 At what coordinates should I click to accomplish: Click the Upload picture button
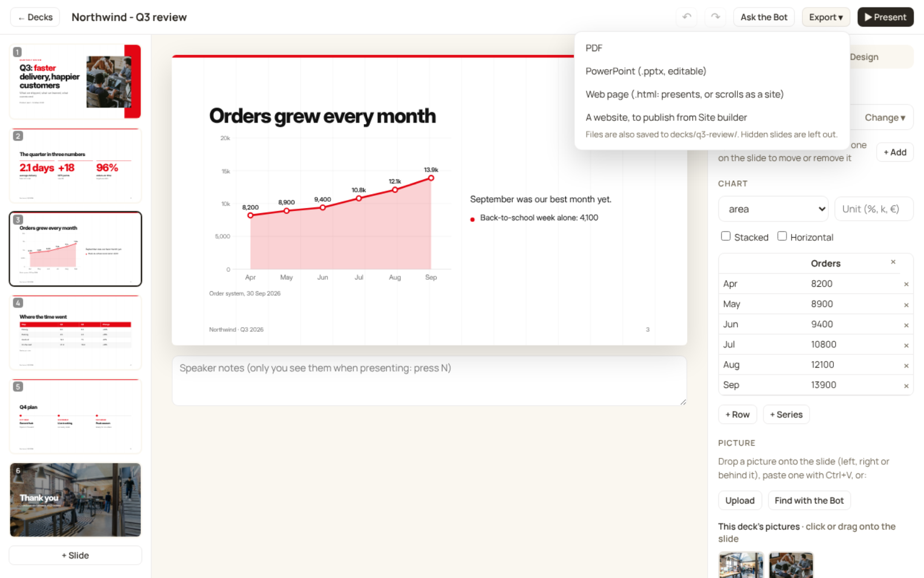click(x=740, y=500)
